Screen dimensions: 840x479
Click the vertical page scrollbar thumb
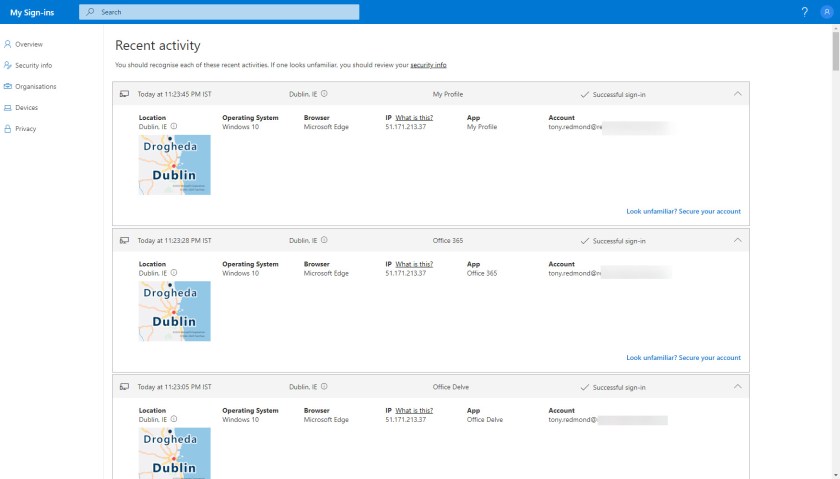(x=835, y=51)
